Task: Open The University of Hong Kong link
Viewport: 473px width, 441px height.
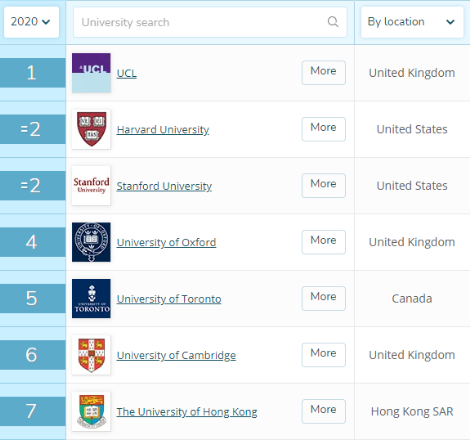Action: [x=187, y=412]
